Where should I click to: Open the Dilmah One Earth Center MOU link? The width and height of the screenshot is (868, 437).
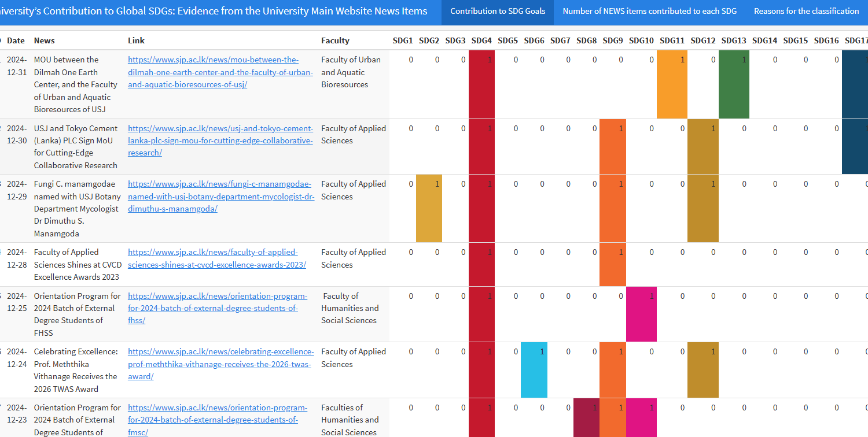(220, 72)
